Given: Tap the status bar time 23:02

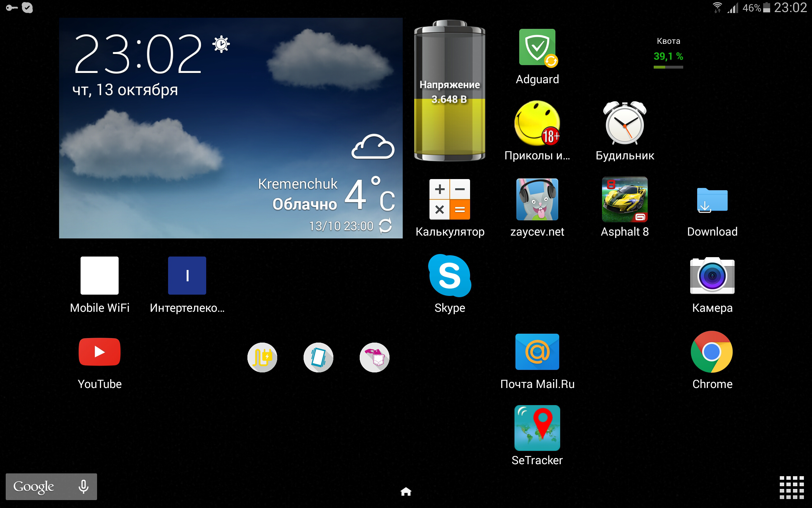Looking at the screenshot, I should 790,7.
